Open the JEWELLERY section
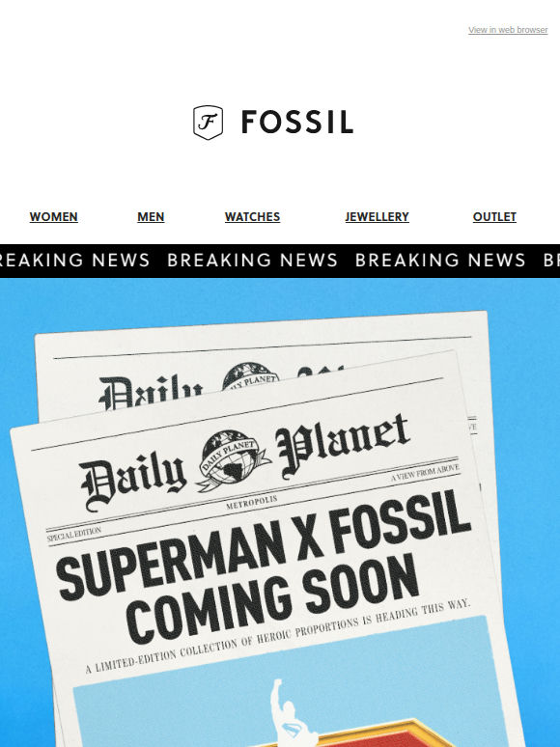The image size is (560, 747). 377,217
